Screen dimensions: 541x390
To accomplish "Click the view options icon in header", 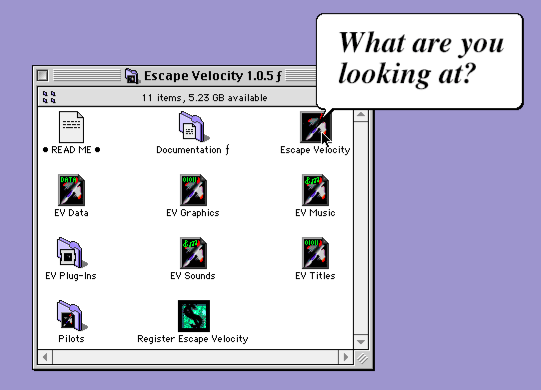I will coord(49,97).
